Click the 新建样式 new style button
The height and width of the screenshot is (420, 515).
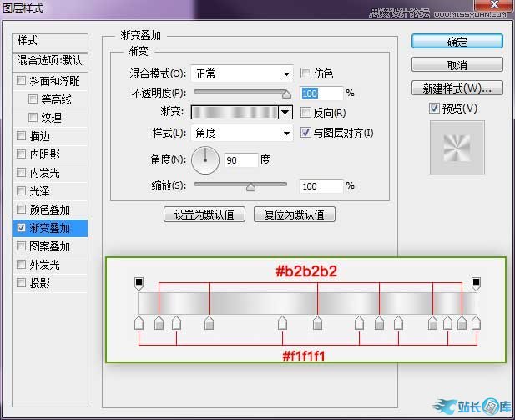click(x=457, y=89)
